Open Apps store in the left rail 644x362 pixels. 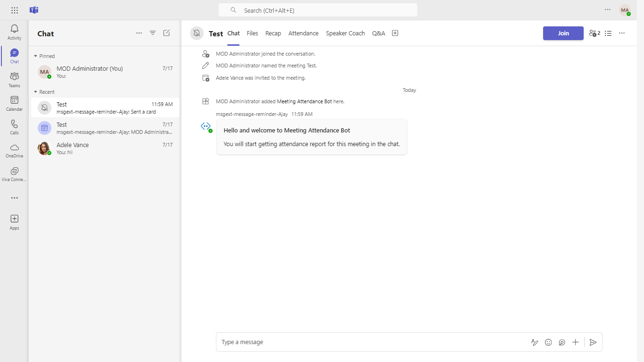pos(15,222)
